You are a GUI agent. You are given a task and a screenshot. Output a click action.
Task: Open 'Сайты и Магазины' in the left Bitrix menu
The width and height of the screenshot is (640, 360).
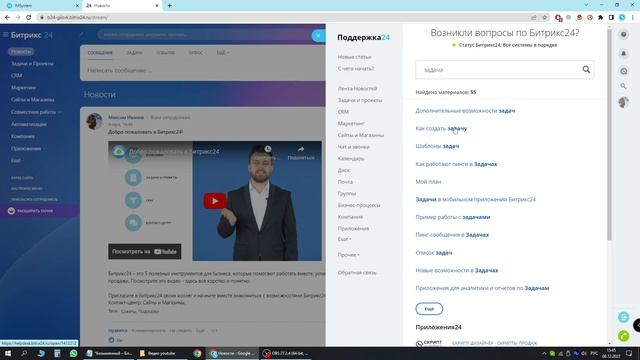coord(33,100)
